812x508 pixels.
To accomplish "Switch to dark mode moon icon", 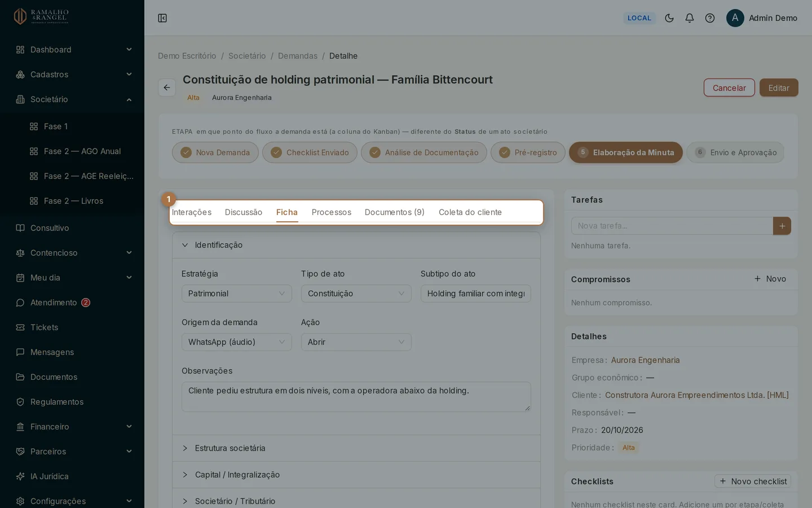I will (669, 18).
